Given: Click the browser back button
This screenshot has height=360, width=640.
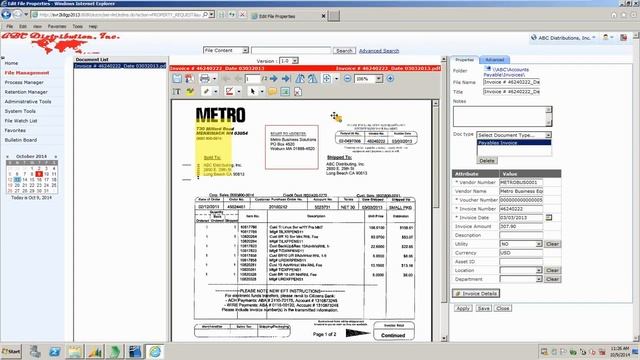Looking at the screenshot, I should 6,15.
